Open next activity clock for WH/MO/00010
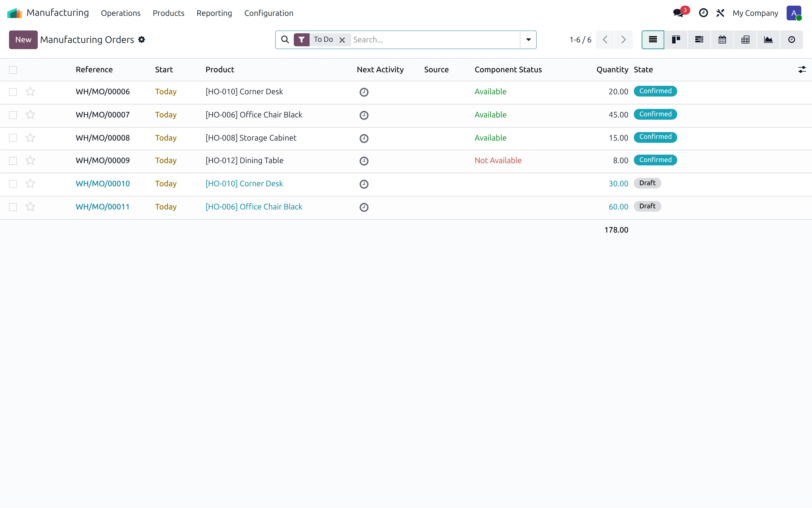This screenshot has height=508, width=812. [x=364, y=184]
